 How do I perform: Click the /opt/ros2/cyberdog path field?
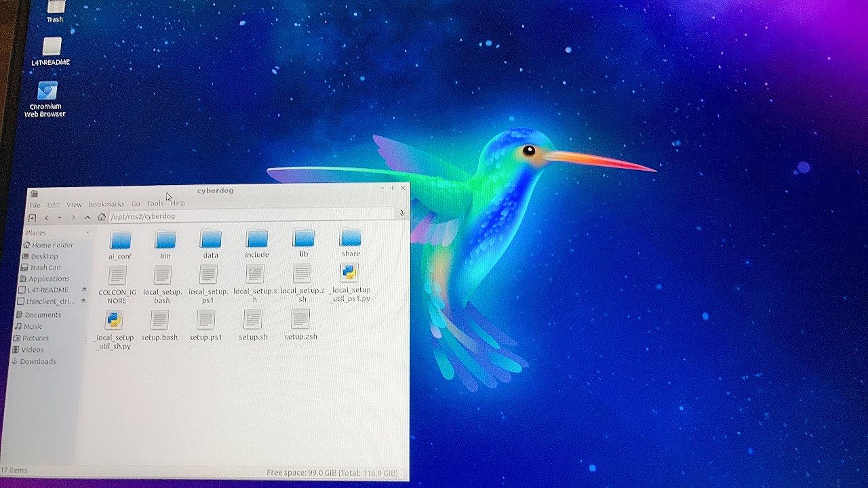point(251,215)
